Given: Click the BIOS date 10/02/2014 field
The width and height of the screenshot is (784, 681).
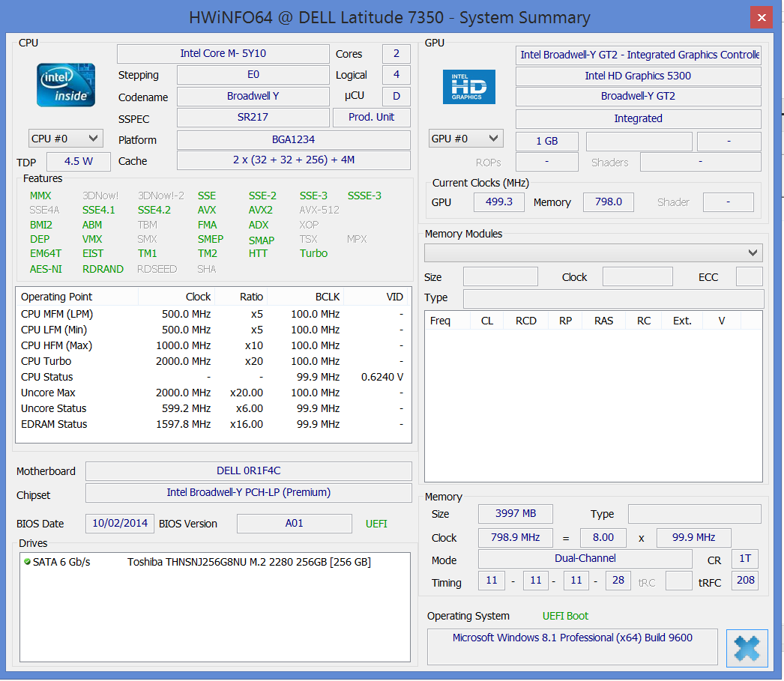Looking at the screenshot, I should 120,523.
